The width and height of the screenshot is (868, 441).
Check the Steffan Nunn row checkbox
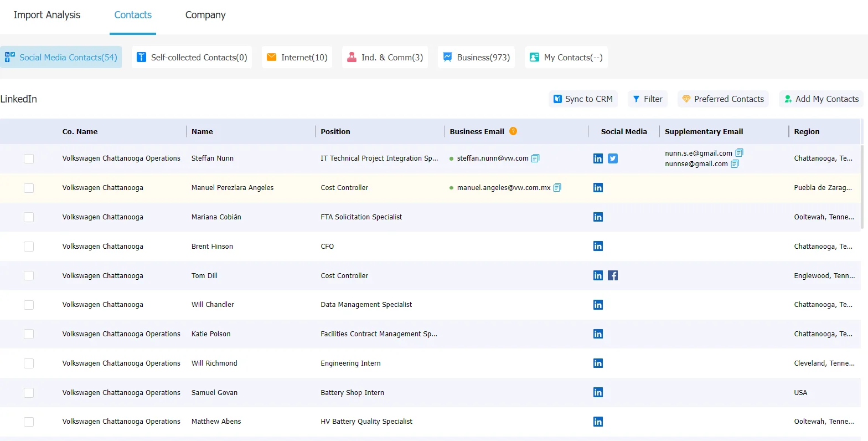coord(29,158)
